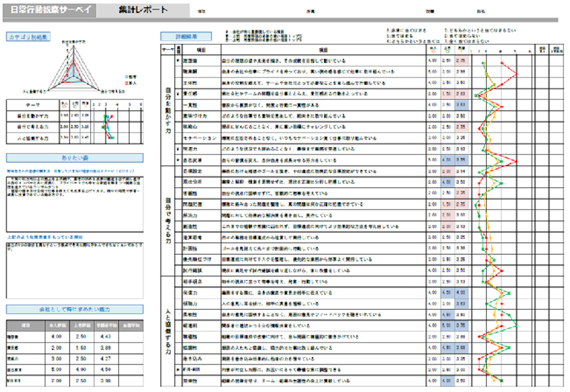
Task: Click the カテゴリ別結果 section label
Action: (x=28, y=37)
